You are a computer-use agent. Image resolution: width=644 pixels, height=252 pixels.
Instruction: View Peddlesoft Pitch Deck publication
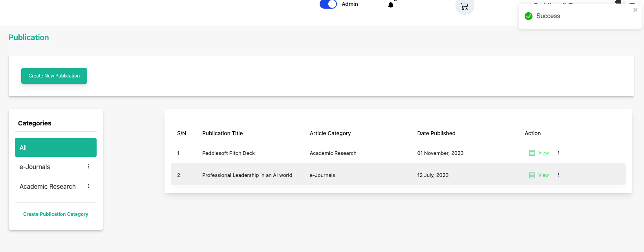pos(543,153)
